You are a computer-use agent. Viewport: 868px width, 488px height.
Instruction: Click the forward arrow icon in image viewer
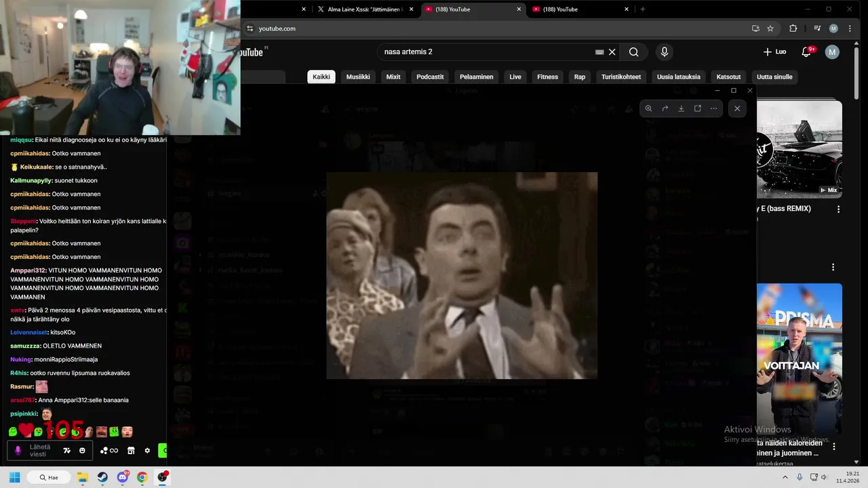point(665,108)
